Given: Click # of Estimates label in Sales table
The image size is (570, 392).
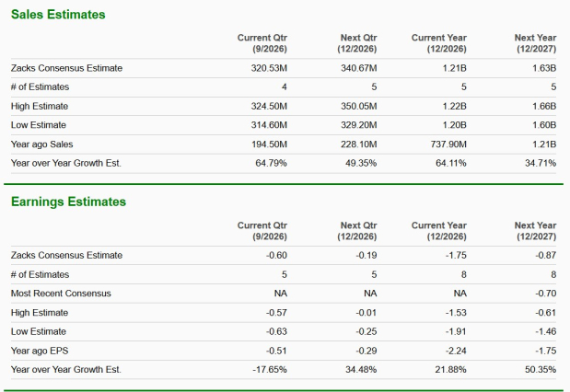Looking at the screenshot, I should click(x=40, y=86).
